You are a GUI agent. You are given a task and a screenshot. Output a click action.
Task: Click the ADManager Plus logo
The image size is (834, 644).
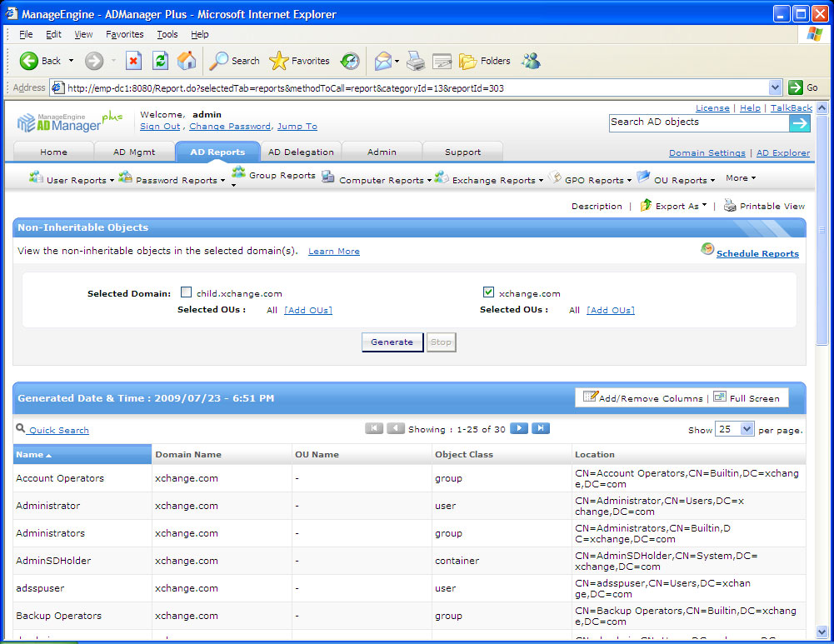(x=70, y=122)
